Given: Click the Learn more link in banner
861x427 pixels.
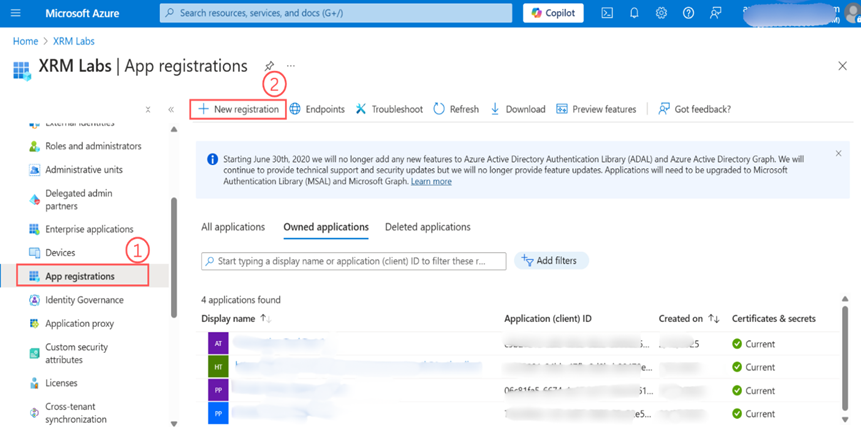Looking at the screenshot, I should tap(430, 182).
